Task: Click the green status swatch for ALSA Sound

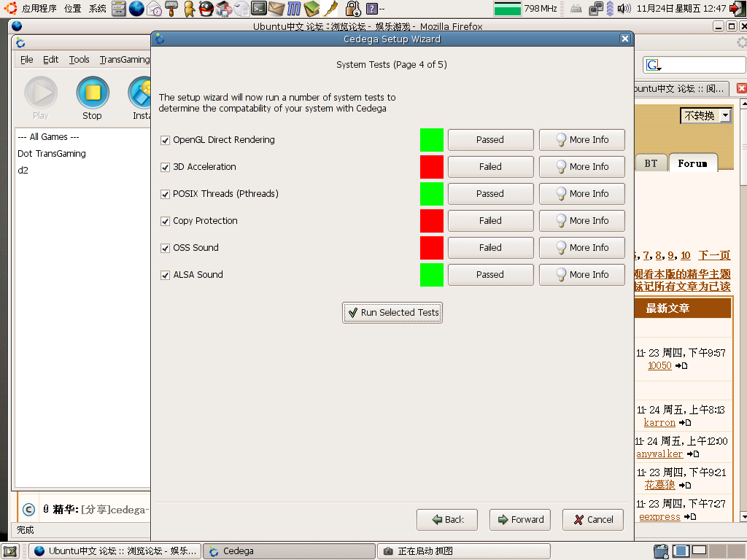Action: tap(432, 275)
